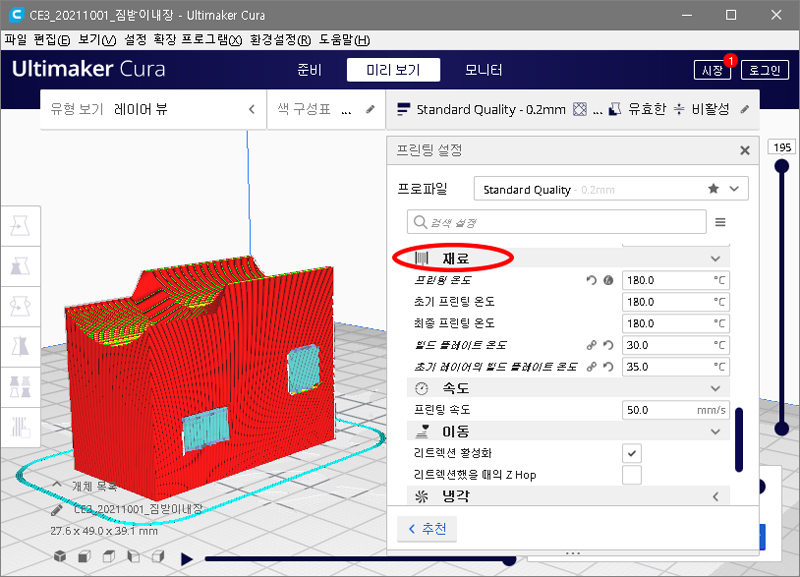Viewport: 800px width, 577px height.
Task: Enable 리트렉션했을 때의 Z Hop checkbox
Action: click(x=632, y=475)
